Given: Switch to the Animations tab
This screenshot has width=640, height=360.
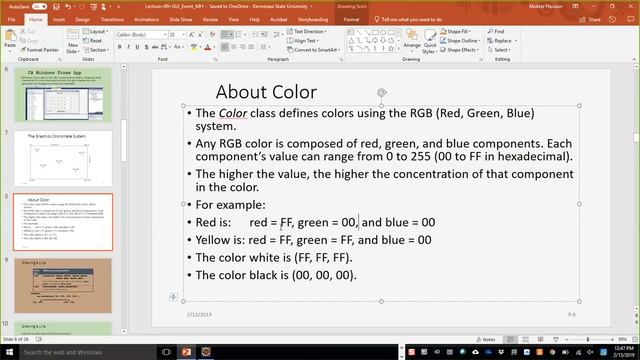Looking at the screenshot, I should point(146,20).
